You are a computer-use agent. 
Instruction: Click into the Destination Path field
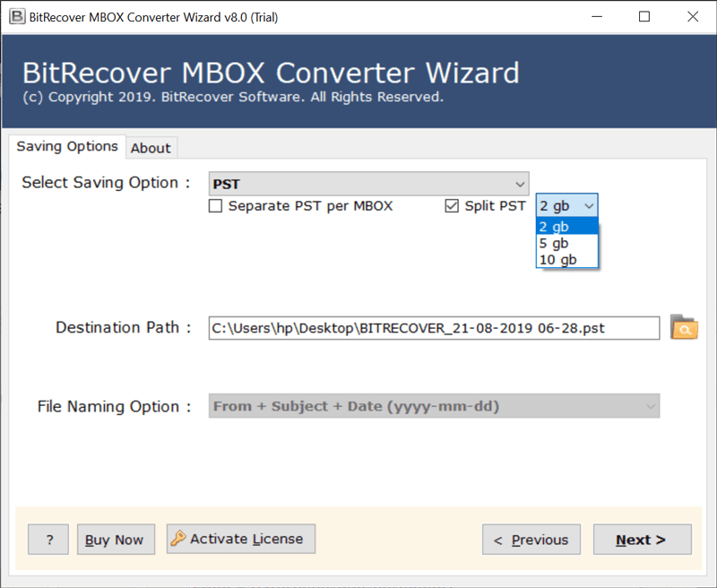[x=434, y=328]
